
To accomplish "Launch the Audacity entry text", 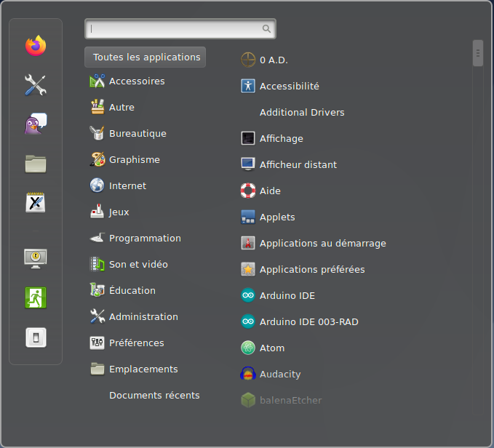I will pyautogui.click(x=280, y=375).
